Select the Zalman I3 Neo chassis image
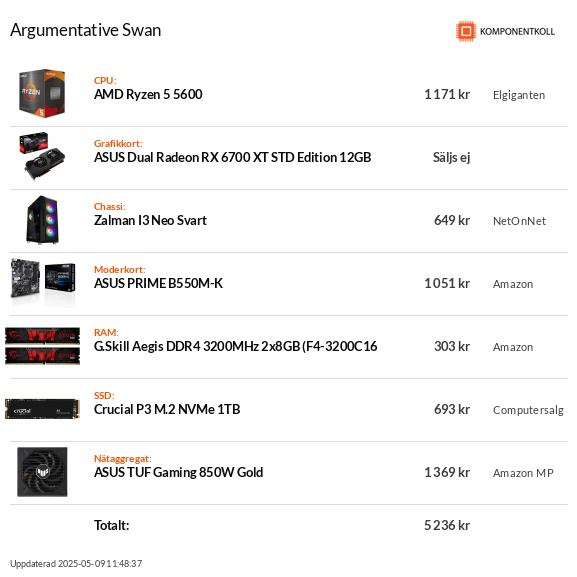The image size is (577, 577). (42, 220)
